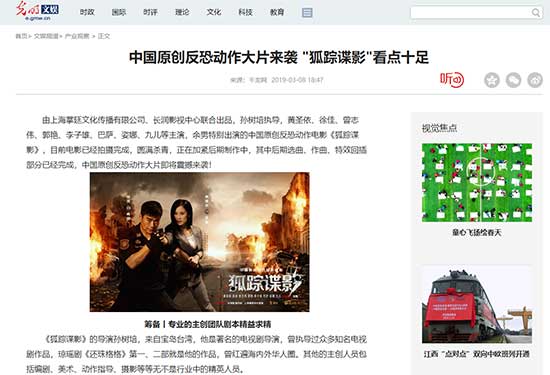The height and width of the screenshot is (375, 550).
Task: Open the 江西“点对点”双向中欧班列开通 link
Action: click(x=477, y=354)
